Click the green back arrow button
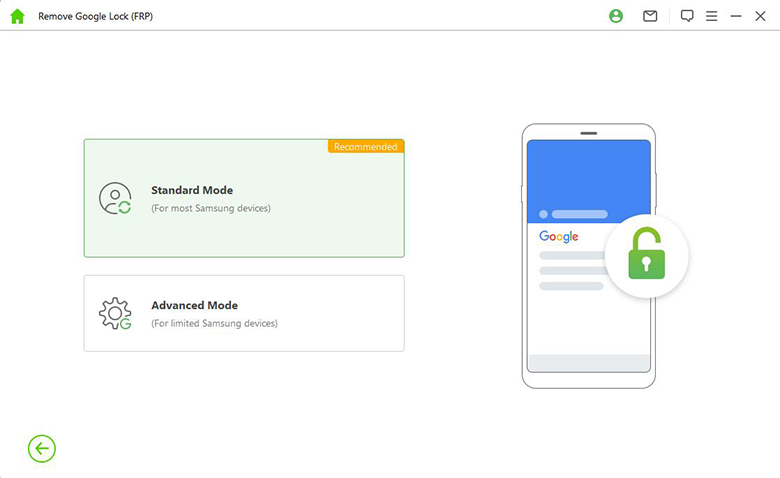 42,449
